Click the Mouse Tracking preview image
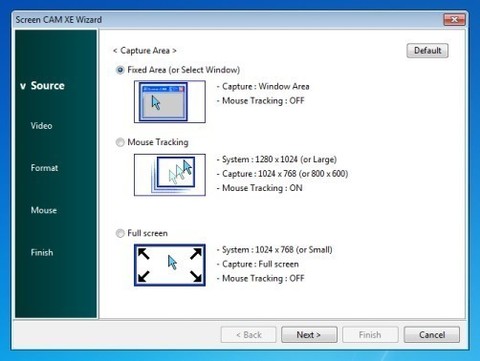Image resolution: width=480 pixels, height=361 pixels. click(170, 175)
